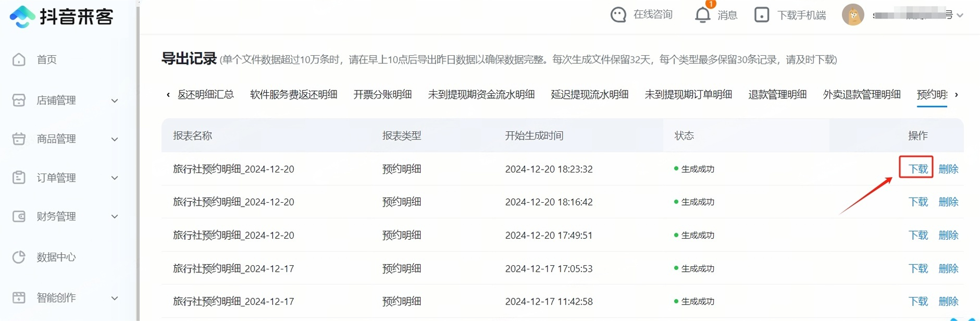Delete the report generated at 18:23:32

click(x=948, y=169)
